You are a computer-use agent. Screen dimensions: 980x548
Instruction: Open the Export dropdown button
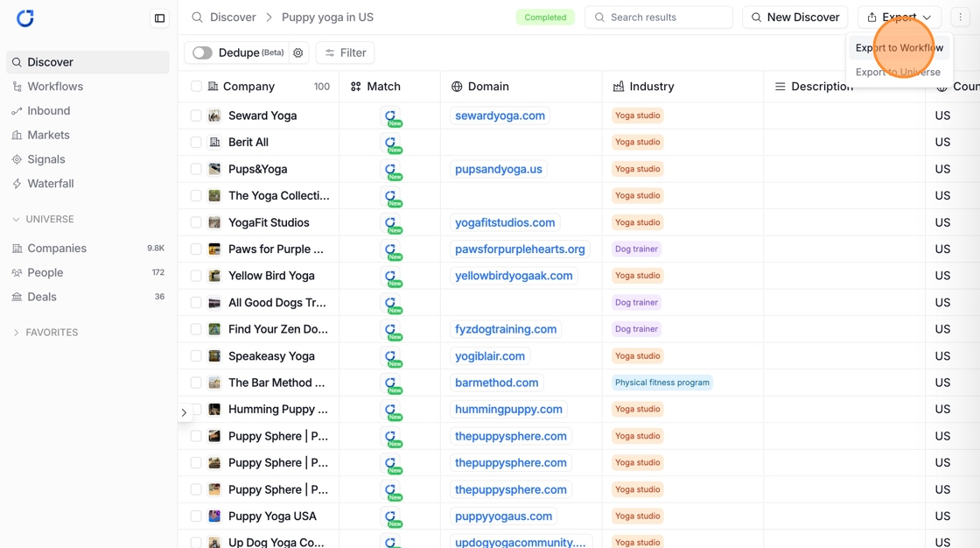[899, 18]
